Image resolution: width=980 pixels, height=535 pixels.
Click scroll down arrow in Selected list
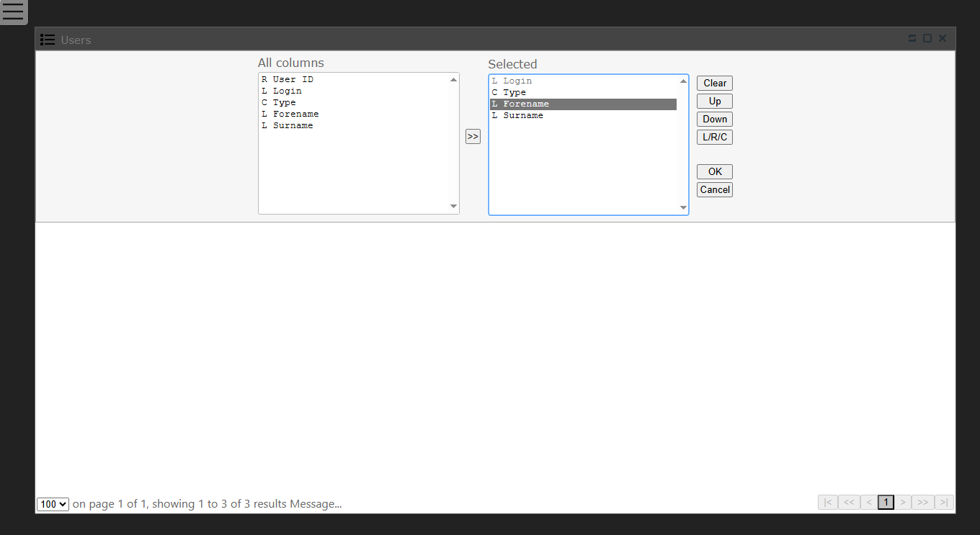[x=683, y=208]
